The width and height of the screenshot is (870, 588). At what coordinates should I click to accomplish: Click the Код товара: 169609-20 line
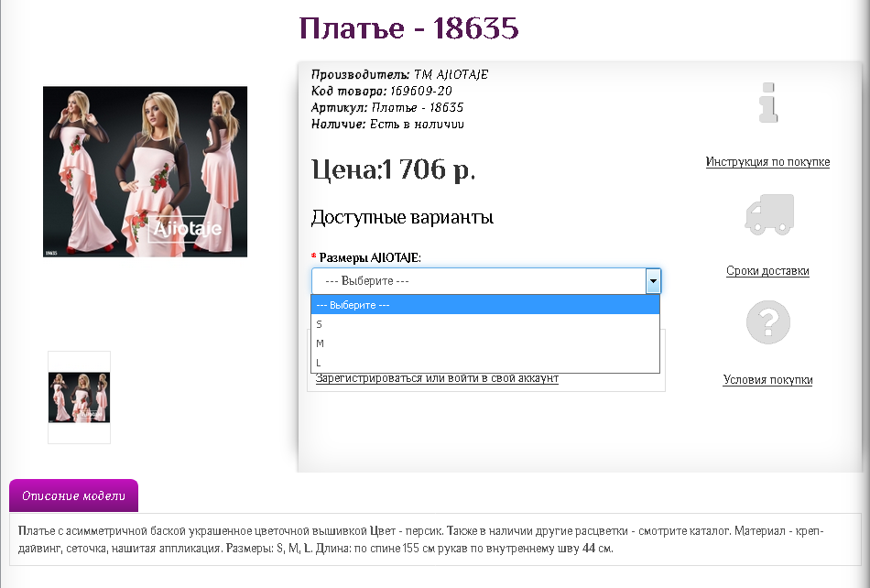[x=382, y=91]
